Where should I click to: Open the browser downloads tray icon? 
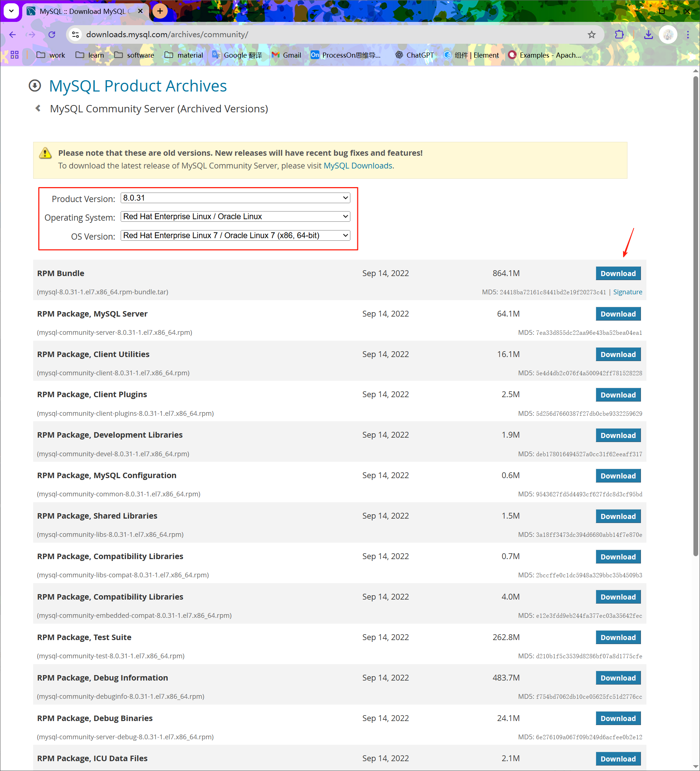tap(648, 35)
